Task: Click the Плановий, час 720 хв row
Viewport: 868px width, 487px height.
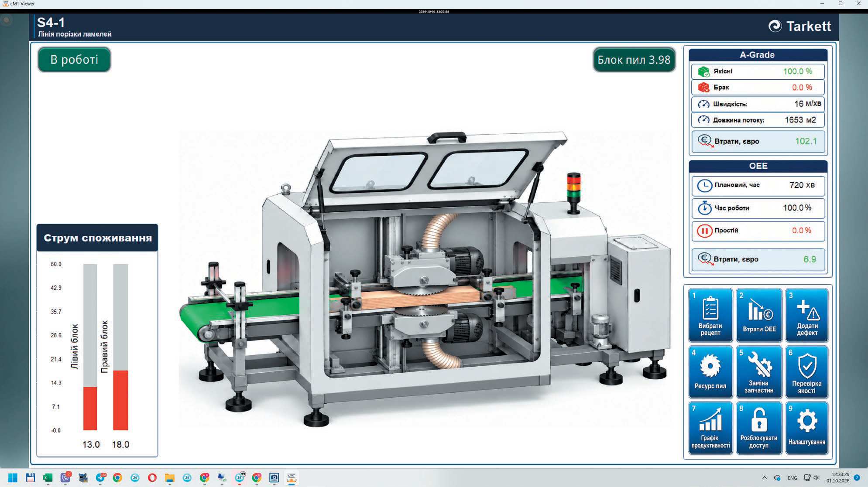Action: coord(758,185)
